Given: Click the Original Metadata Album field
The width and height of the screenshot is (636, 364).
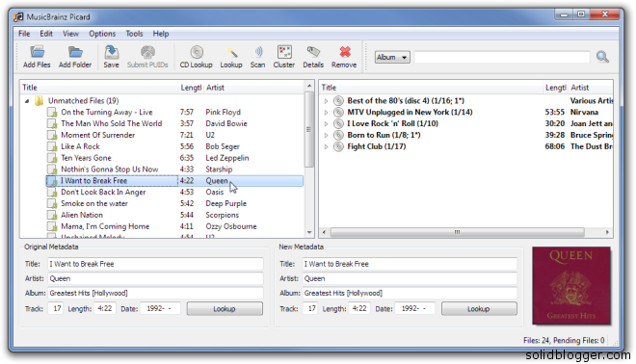Looking at the screenshot, I should click(x=155, y=293).
